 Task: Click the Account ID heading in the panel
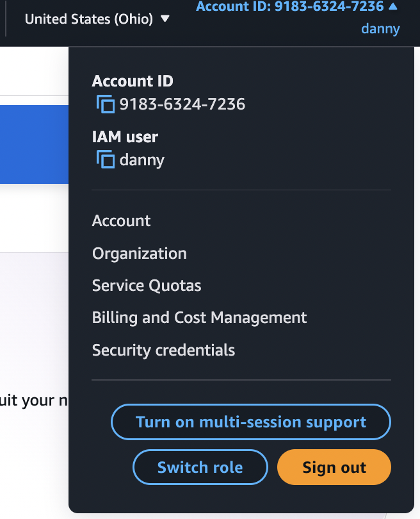[133, 81]
